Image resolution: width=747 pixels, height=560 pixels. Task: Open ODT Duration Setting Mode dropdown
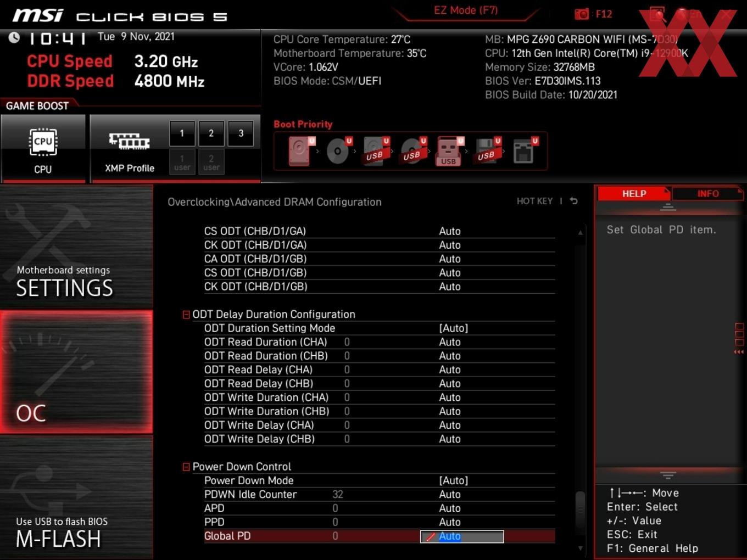[x=453, y=328]
